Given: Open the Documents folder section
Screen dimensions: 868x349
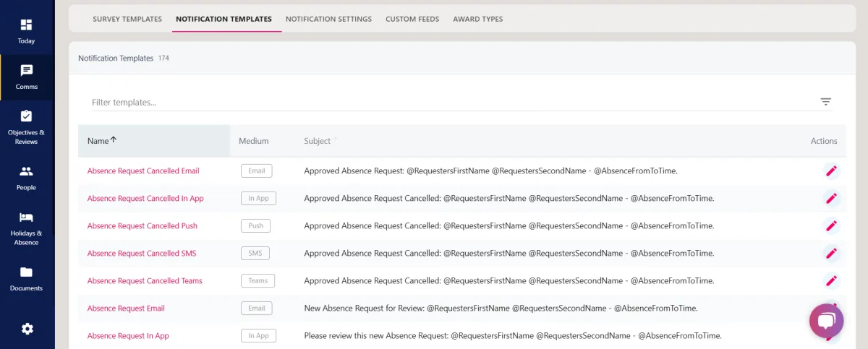Looking at the screenshot, I should pos(26,278).
